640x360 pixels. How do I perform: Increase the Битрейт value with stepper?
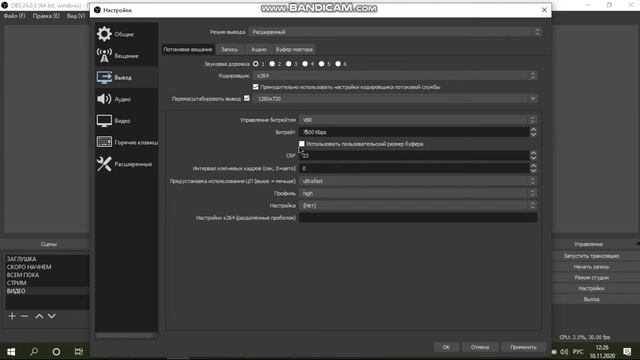point(533,129)
